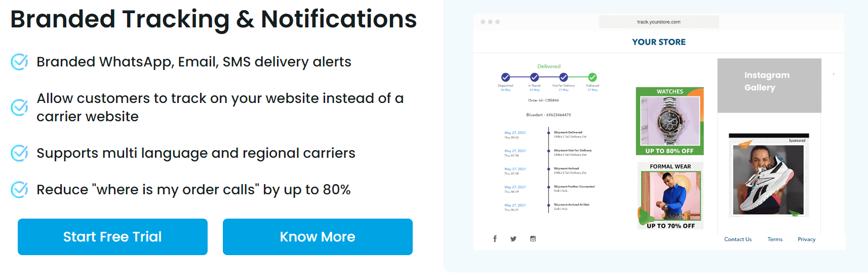868x280 pixels.
Task: Click the Twitter bird icon
Action: coord(514,239)
